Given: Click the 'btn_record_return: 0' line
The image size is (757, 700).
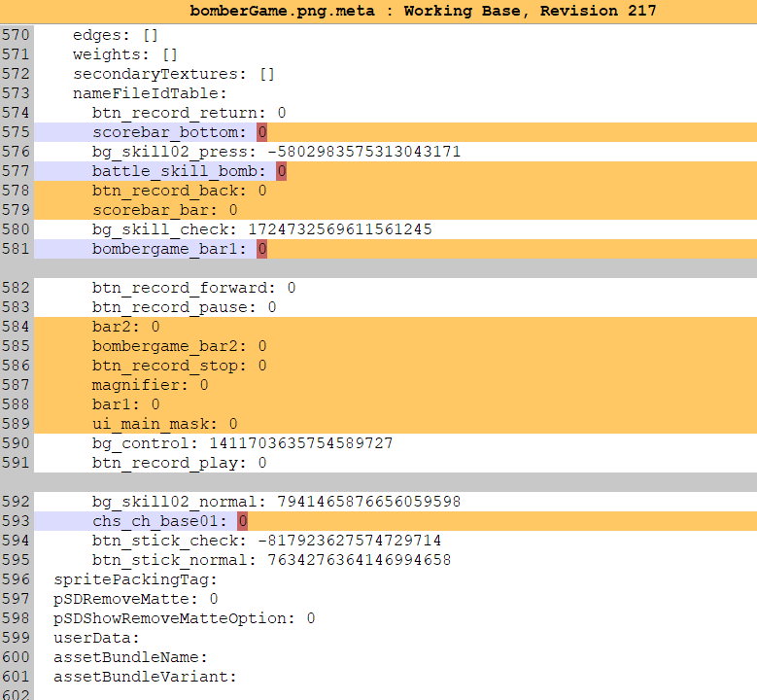Looking at the screenshot, I should click(x=189, y=113).
